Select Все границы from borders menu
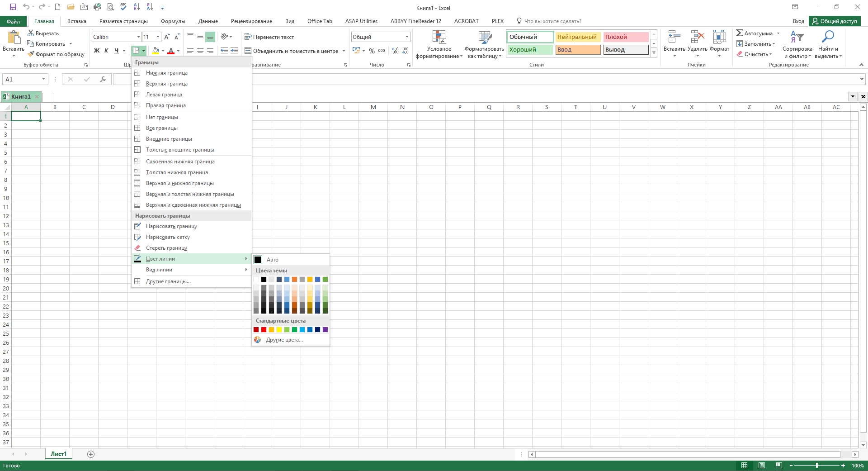Image resolution: width=868 pixels, height=471 pixels. tap(191, 128)
